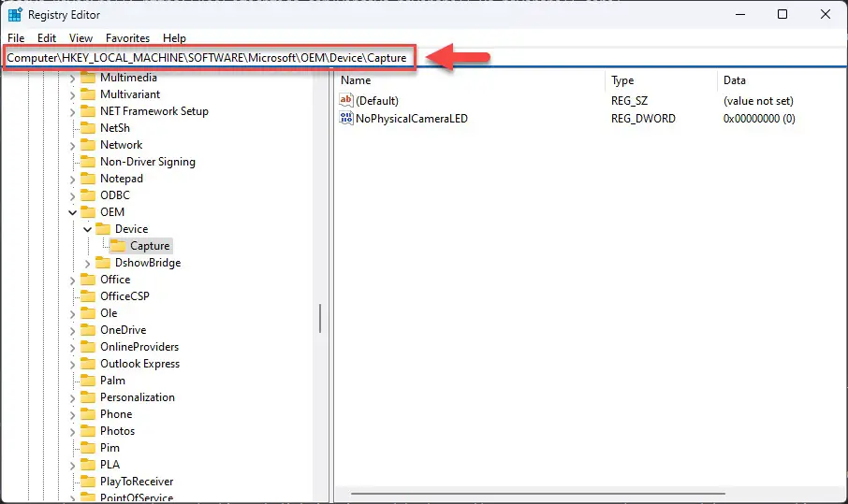Collapse the OEM key chevron

click(72, 212)
